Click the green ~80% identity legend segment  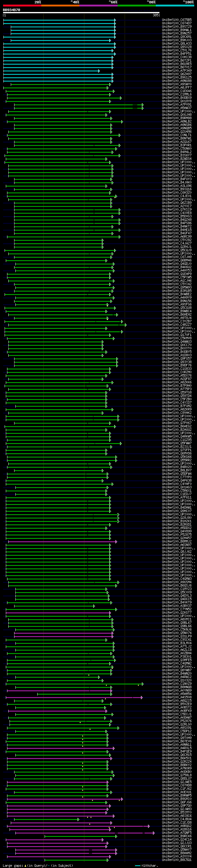[137, 6]
